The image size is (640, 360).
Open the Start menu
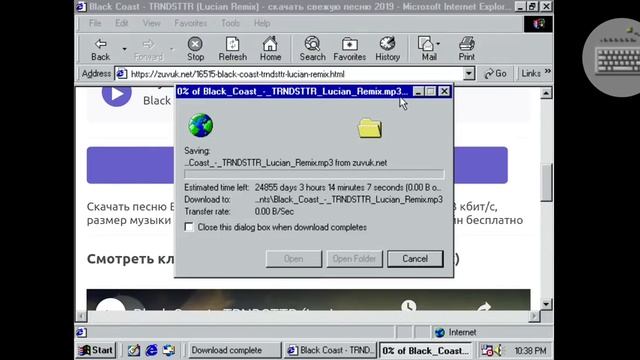coord(96,350)
